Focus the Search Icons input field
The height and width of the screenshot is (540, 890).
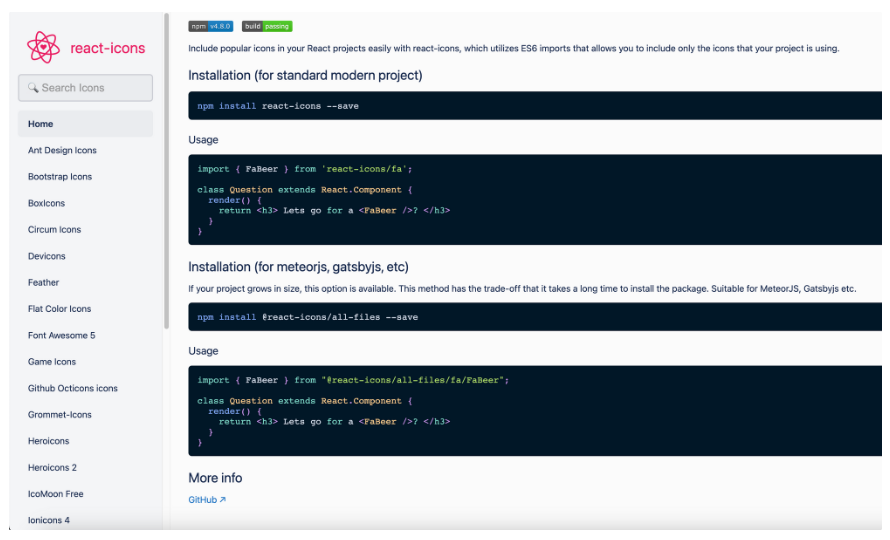(x=85, y=87)
